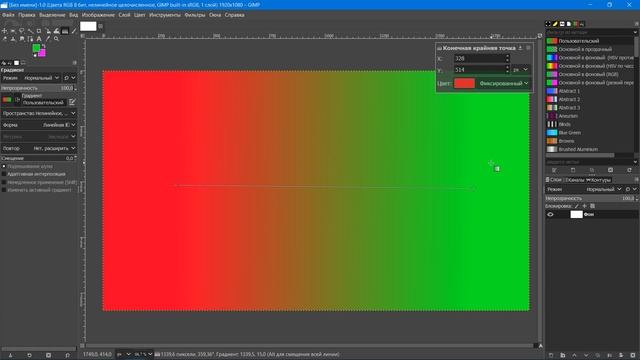Open the px units dropdown in endpoint panel
Image resolution: width=640 pixels, height=360 pixels.
[520, 70]
